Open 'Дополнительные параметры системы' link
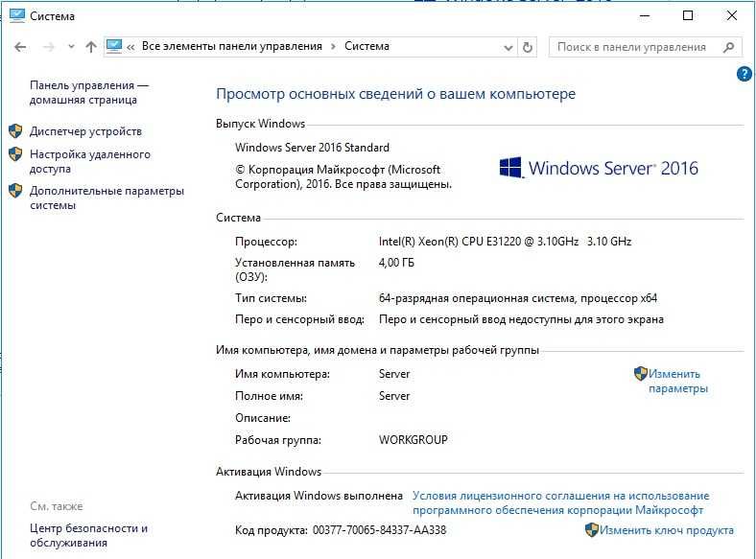The width and height of the screenshot is (756, 559). pos(107,198)
